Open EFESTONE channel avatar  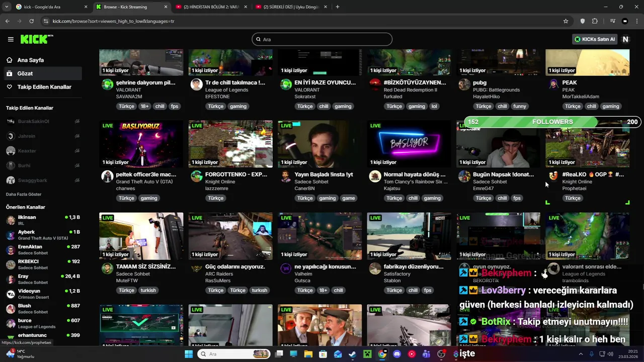(196, 84)
